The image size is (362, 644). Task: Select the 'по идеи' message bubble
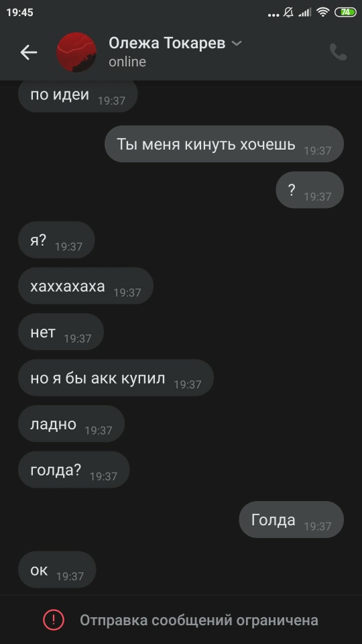coord(78,95)
